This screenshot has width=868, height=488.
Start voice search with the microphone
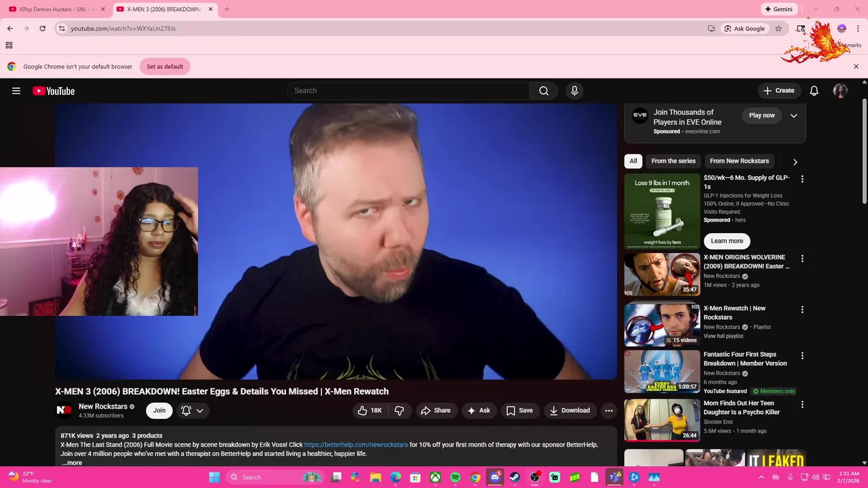(x=574, y=91)
